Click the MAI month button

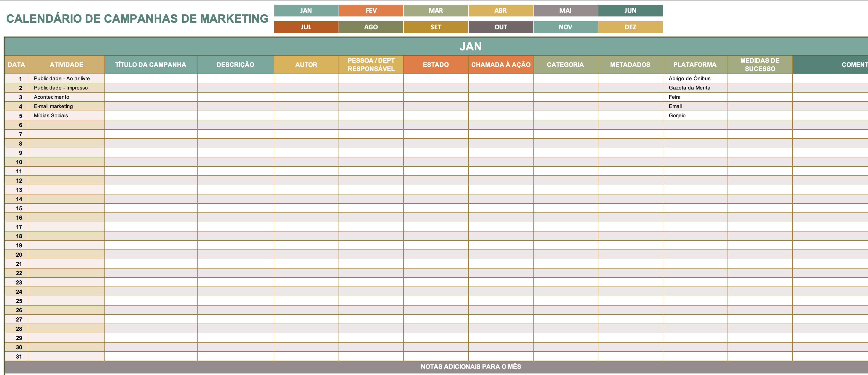565,11
